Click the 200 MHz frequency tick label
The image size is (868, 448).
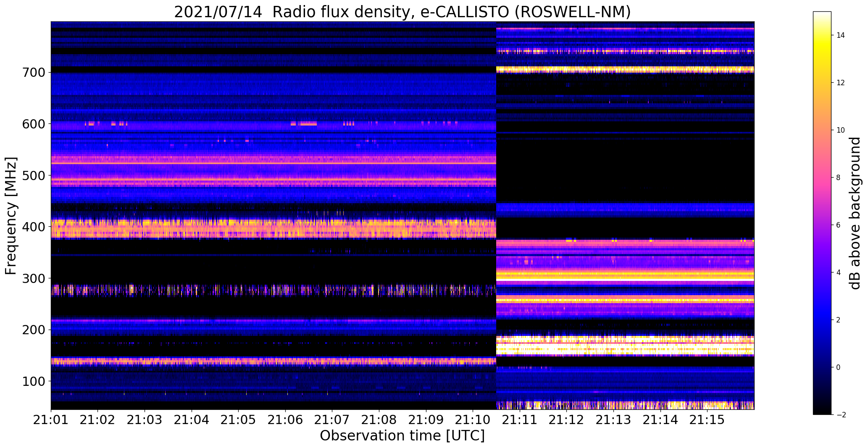[34, 330]
